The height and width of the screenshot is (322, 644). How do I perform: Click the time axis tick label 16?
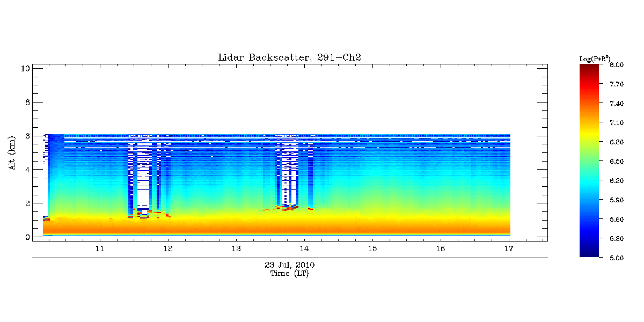[x=441, y=248]
